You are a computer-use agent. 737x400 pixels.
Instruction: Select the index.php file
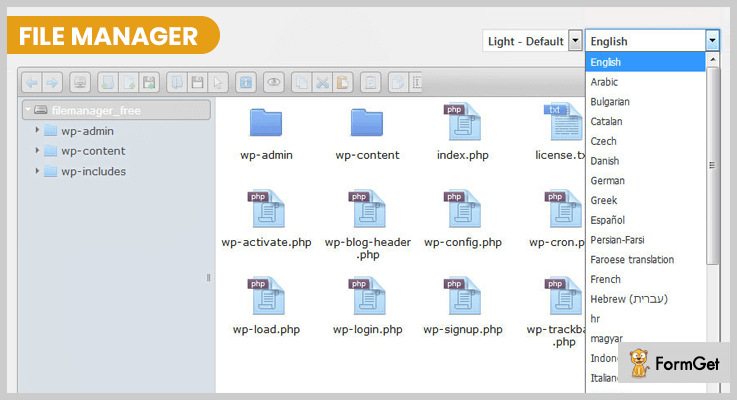click(463, 133)
